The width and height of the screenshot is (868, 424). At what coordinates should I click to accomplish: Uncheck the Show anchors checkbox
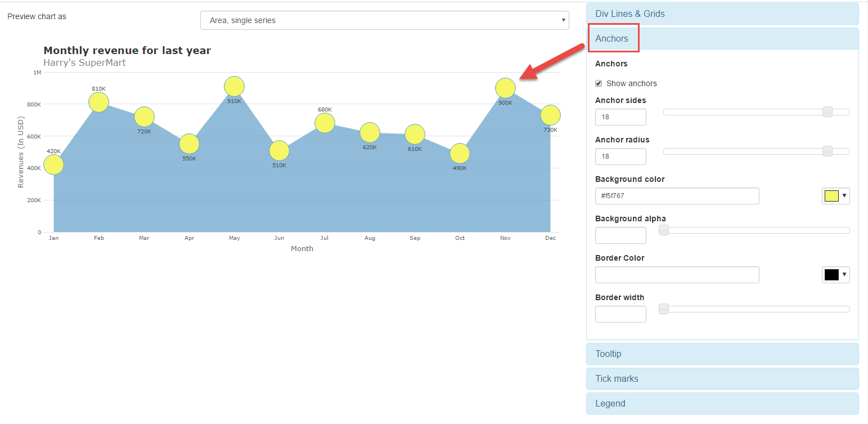[x=599, y=83]
